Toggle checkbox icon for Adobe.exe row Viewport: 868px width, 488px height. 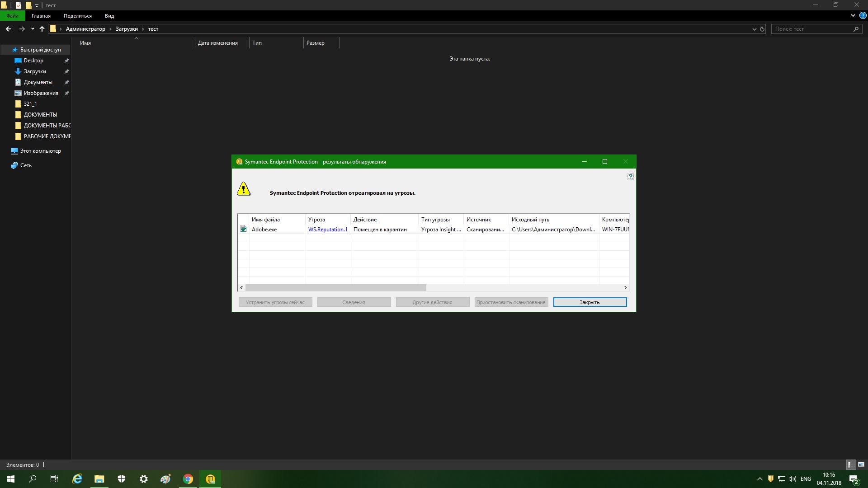pos(243,229)
